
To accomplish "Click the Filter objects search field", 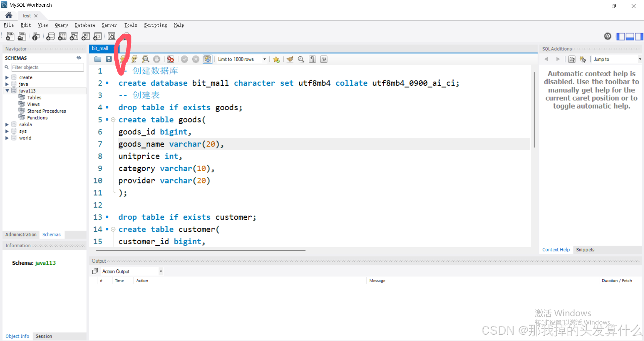I will (47, 68).
